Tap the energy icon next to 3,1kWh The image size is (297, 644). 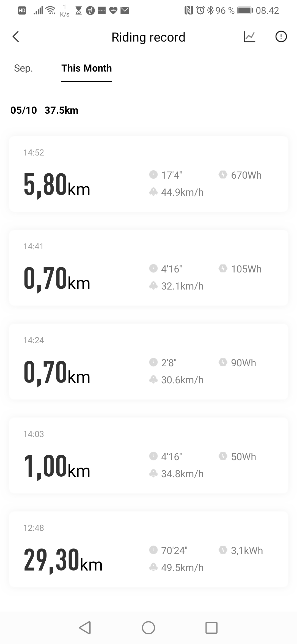tap(223, 550)
